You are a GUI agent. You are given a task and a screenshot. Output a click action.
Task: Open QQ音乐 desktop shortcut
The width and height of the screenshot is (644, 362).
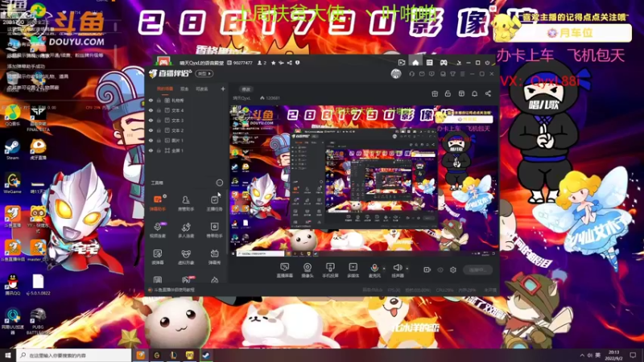[x=12, y=115]
